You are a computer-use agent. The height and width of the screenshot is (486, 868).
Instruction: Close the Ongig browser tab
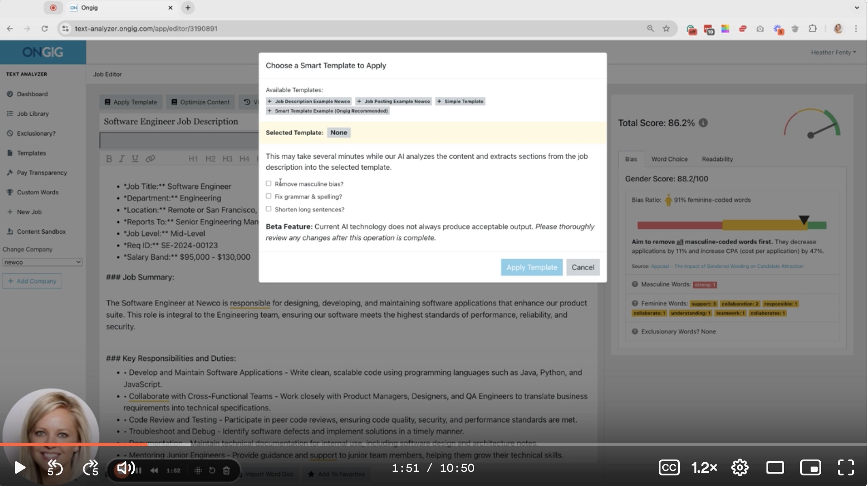click(x=170, y=8)
